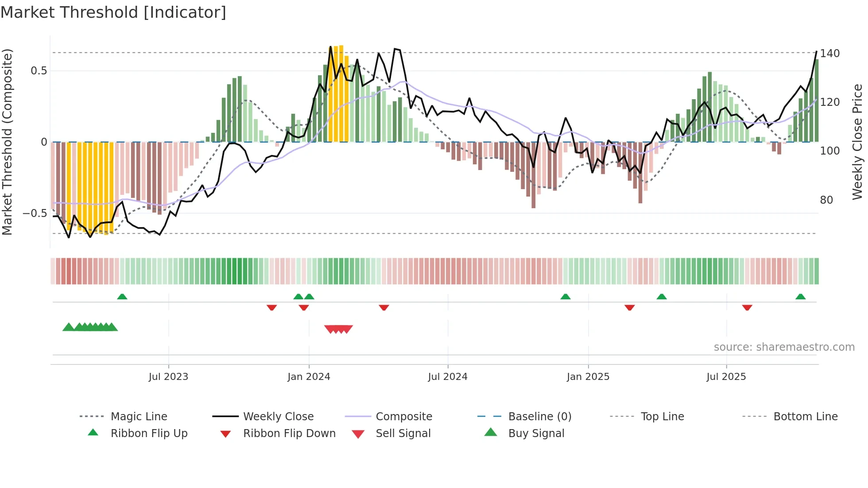Click the rightmost Ribbon Flip Up marker
Screen dimensions: 868x488
800,297
